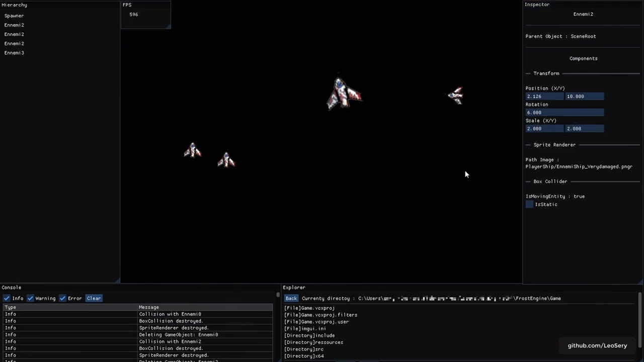Open the x64 directory
The image size is (644, 362).
[304, 356]
